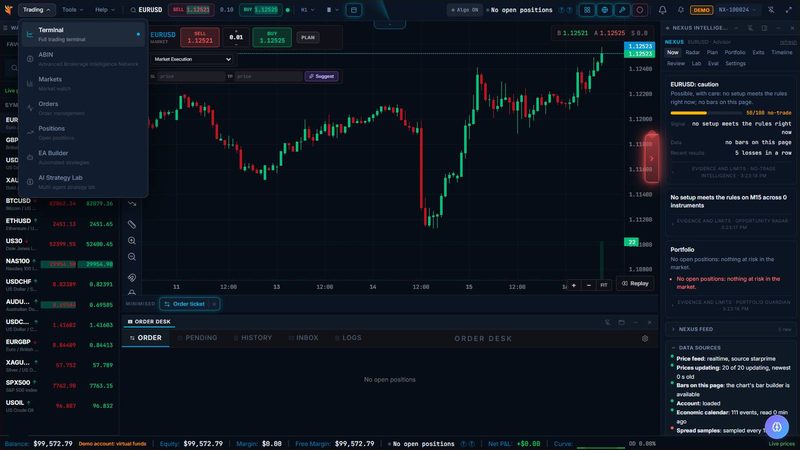The height and width of the screenshot is (450, 800).
Task: Switch to the Pending tab
Action: click(x=197, y=338)
